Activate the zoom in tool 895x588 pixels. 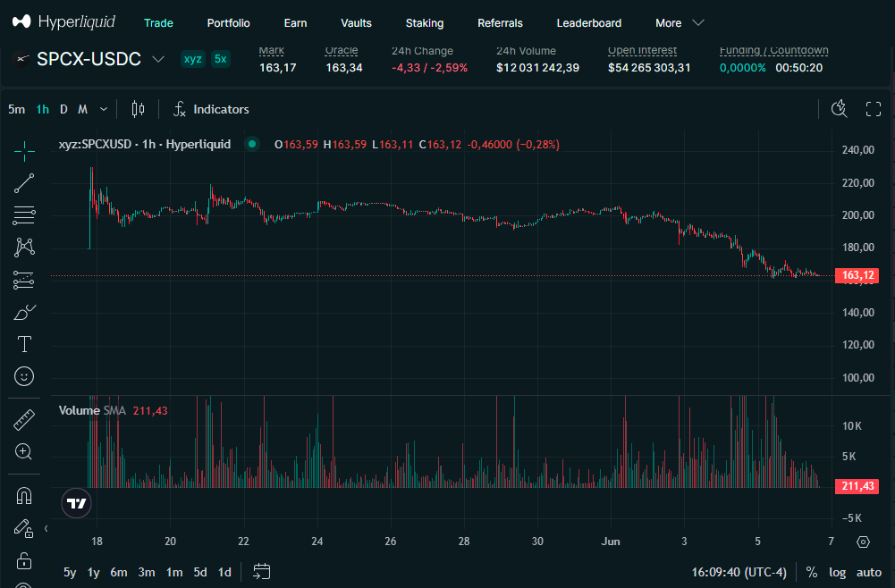coord(24,451)
